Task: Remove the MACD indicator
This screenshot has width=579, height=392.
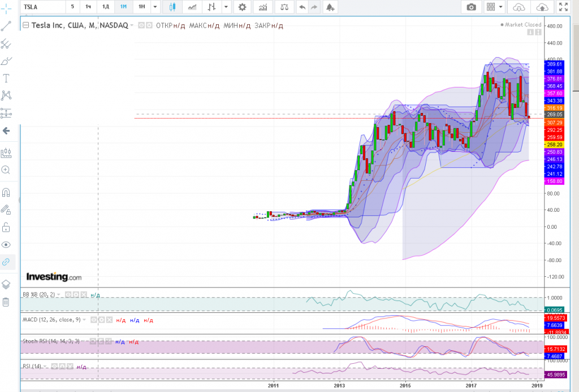Action: click(x=109, y=320)
